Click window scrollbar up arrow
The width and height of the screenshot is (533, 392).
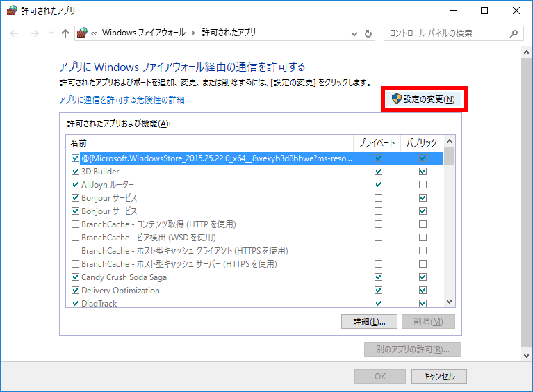(526, 52)
